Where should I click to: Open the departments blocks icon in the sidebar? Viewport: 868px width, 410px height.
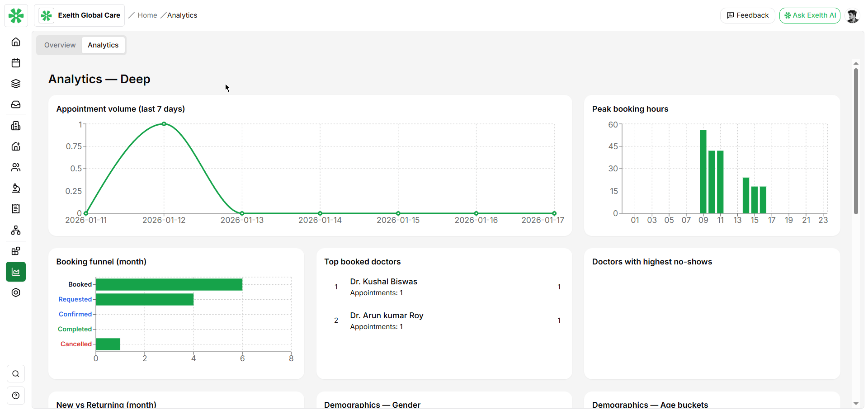click(x=16, y=251)
